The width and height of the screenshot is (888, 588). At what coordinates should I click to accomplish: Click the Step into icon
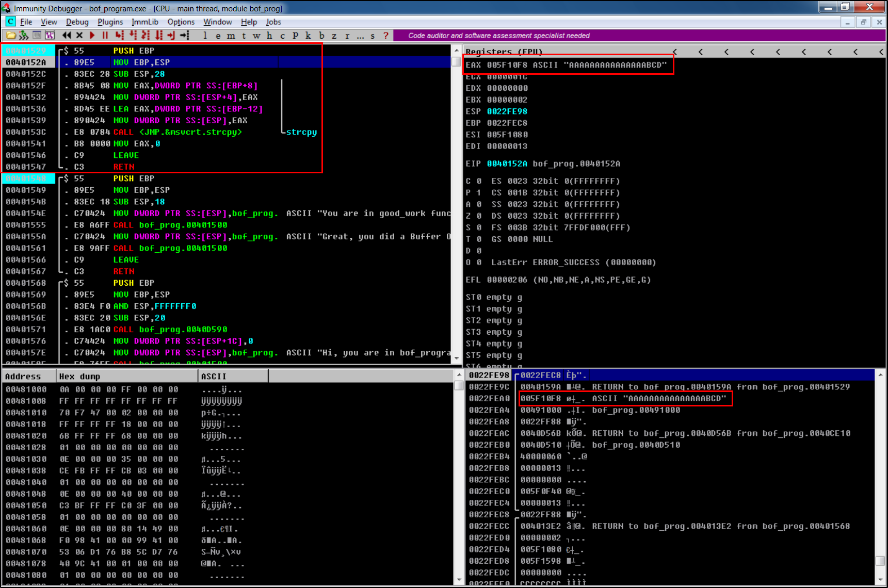120,36
